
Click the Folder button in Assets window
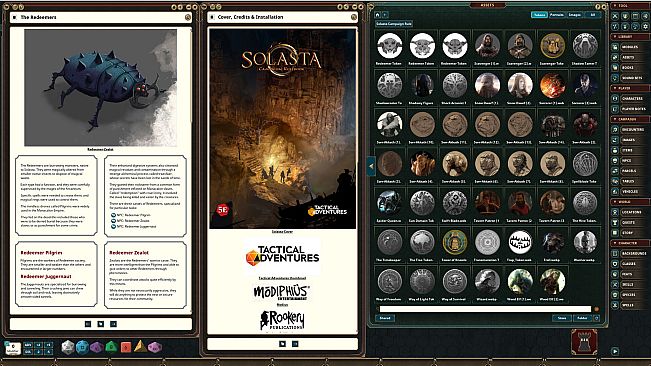582,318
